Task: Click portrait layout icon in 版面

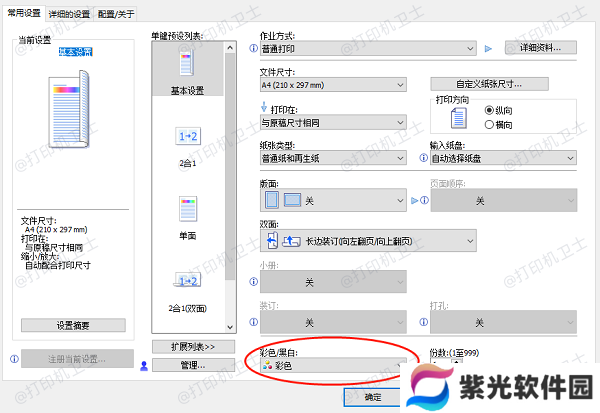Action: 272,200
